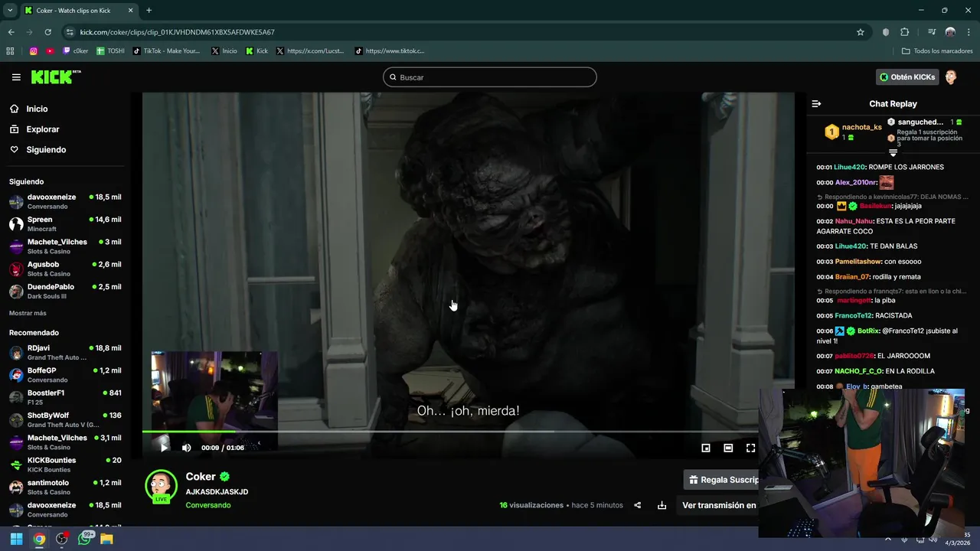Open the user profile avatar menu
980x551 pixels.
951,77
